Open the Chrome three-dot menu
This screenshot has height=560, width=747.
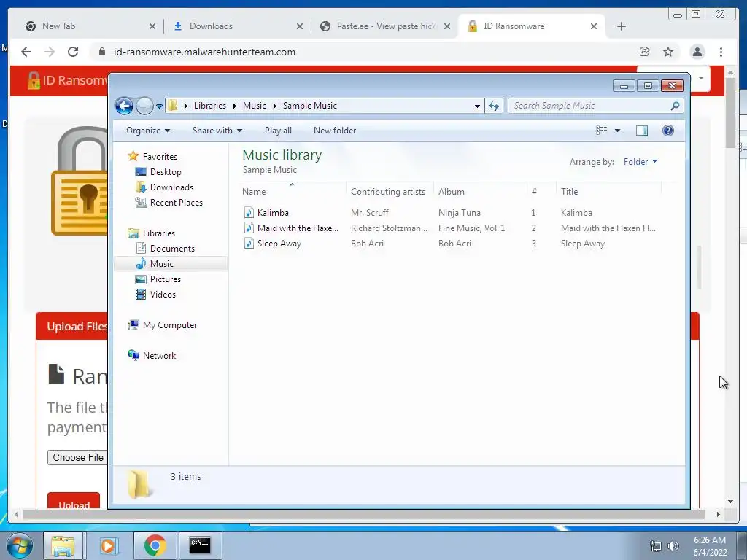coord(721,52)
